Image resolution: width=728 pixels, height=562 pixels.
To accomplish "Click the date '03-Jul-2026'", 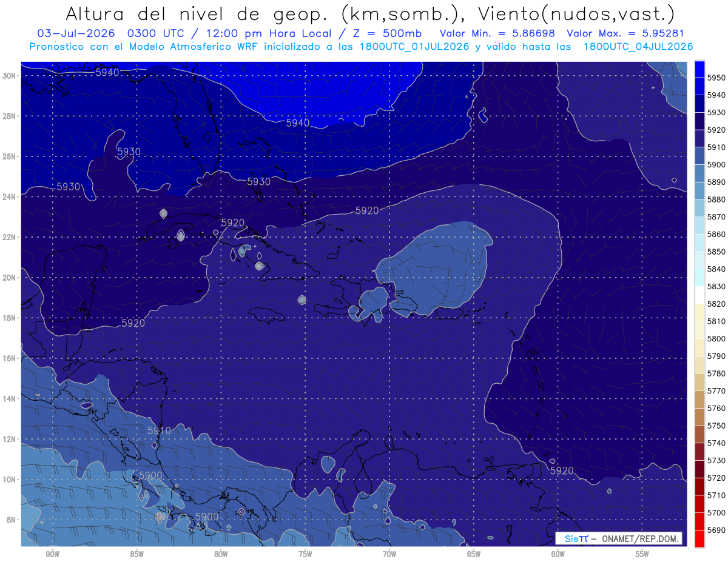I will click(x=76, y=33).
